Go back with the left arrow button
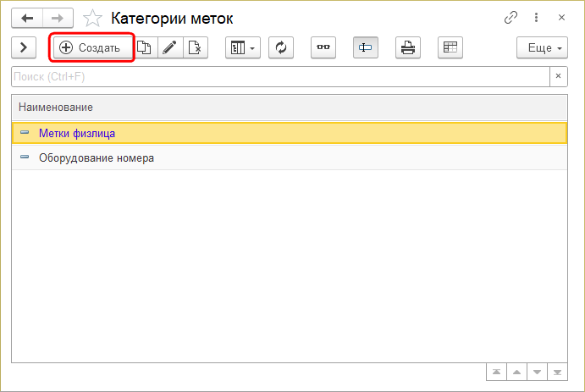The height and width of the screenshot is (392, 585). point(27,18)
